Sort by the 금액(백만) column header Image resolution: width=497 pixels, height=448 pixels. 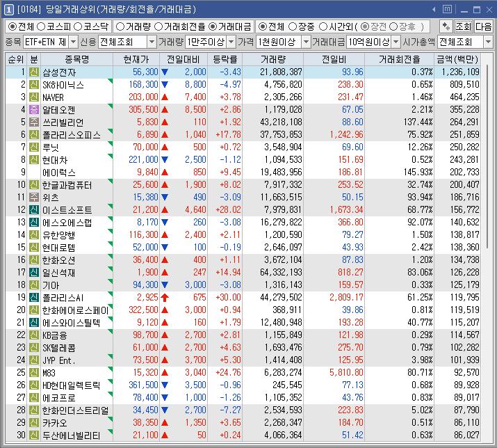(457, 59)
